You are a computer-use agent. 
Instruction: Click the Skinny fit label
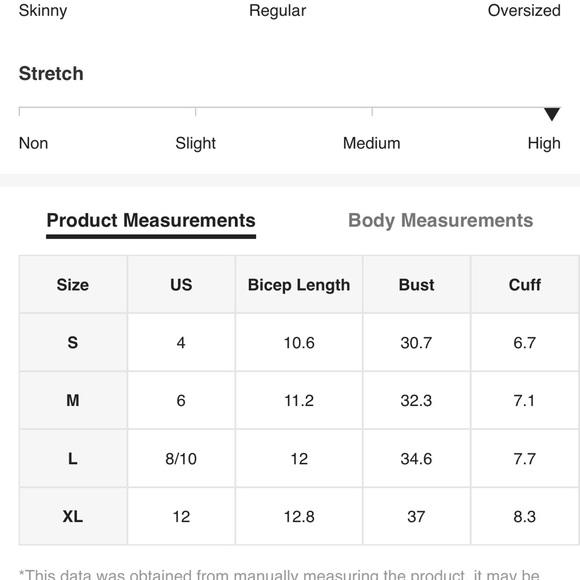pos(43,11)
